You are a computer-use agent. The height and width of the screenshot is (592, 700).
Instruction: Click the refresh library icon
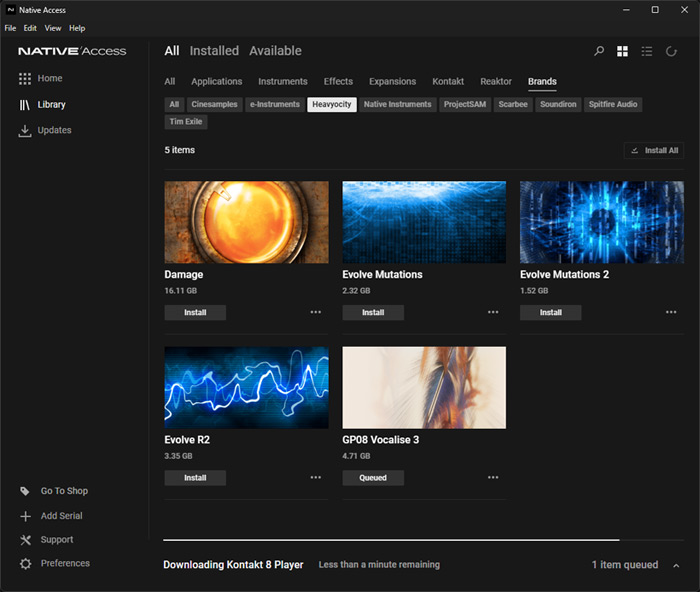(x=672, y=51)
